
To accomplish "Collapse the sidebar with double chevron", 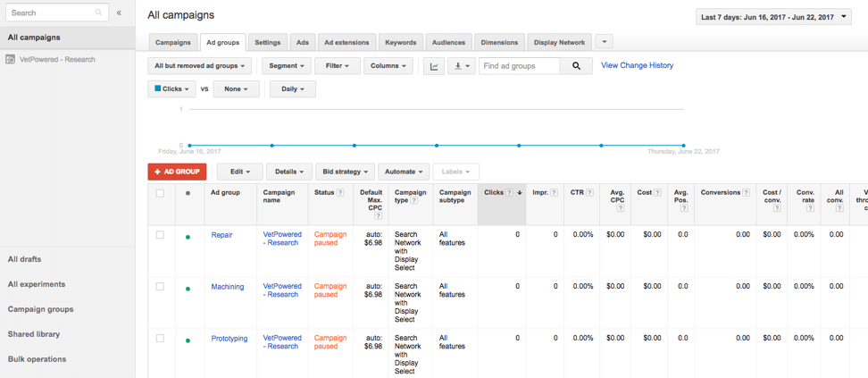I will click(119, 13).
